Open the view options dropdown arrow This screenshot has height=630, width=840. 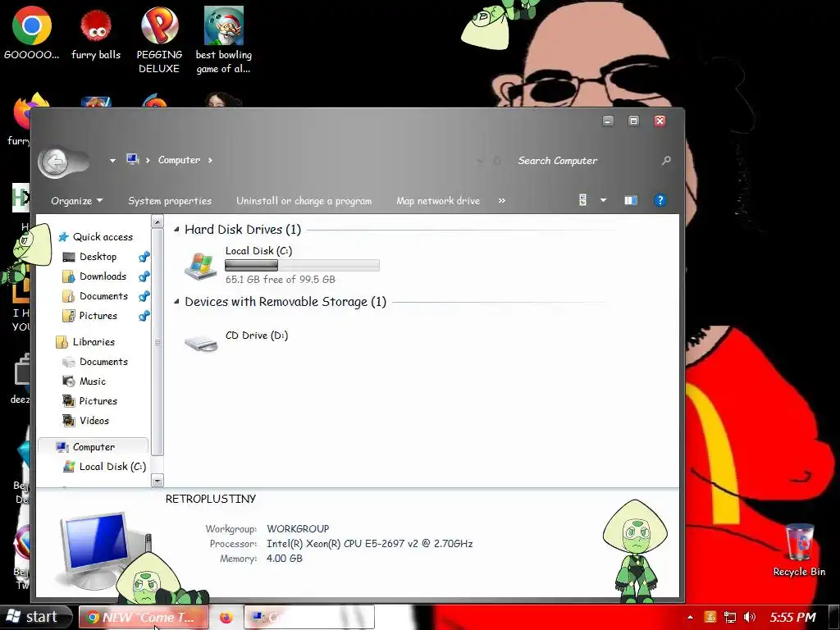point(603,200)
